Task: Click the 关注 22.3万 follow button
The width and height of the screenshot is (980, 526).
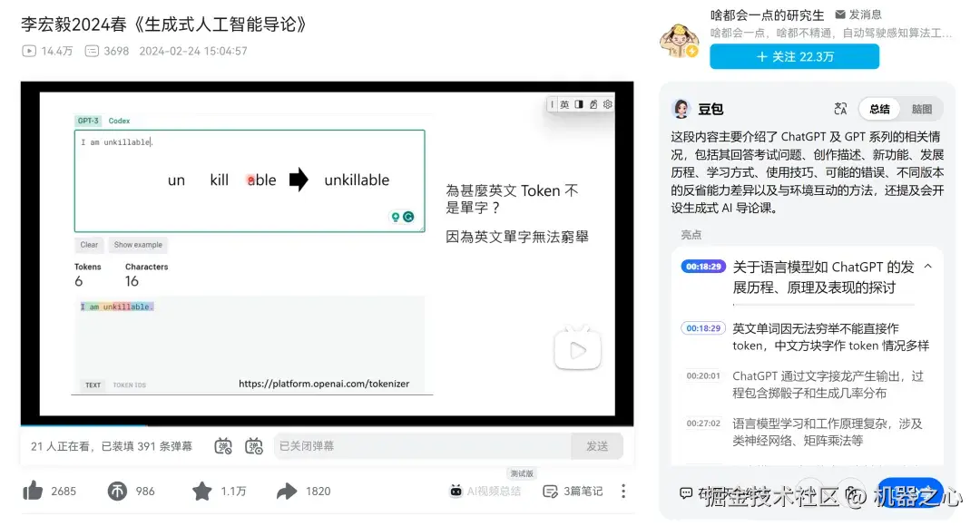Action: (x=794, y=56)
